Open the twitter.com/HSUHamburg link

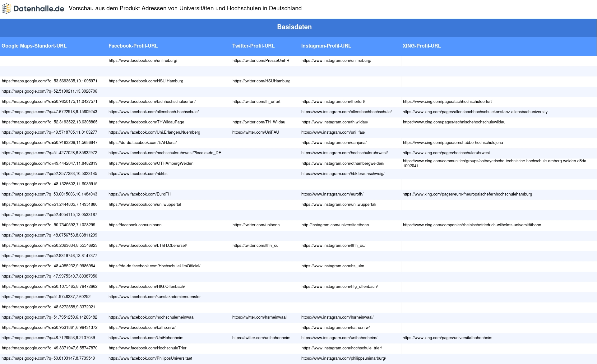point(261,81)
